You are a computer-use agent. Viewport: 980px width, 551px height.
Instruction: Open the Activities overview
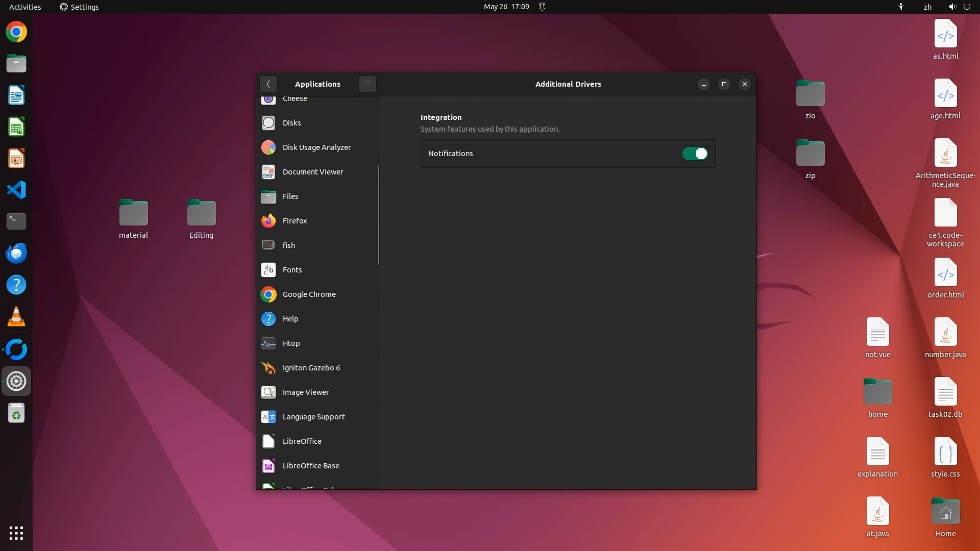click(25, 7)
